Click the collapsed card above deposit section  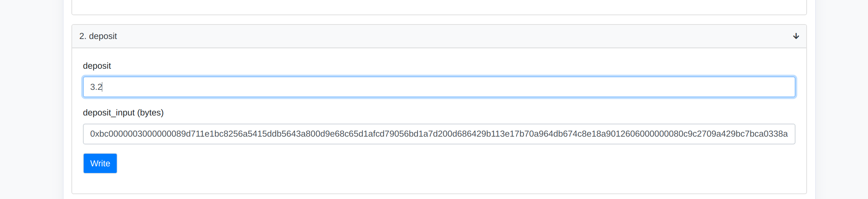439,7
